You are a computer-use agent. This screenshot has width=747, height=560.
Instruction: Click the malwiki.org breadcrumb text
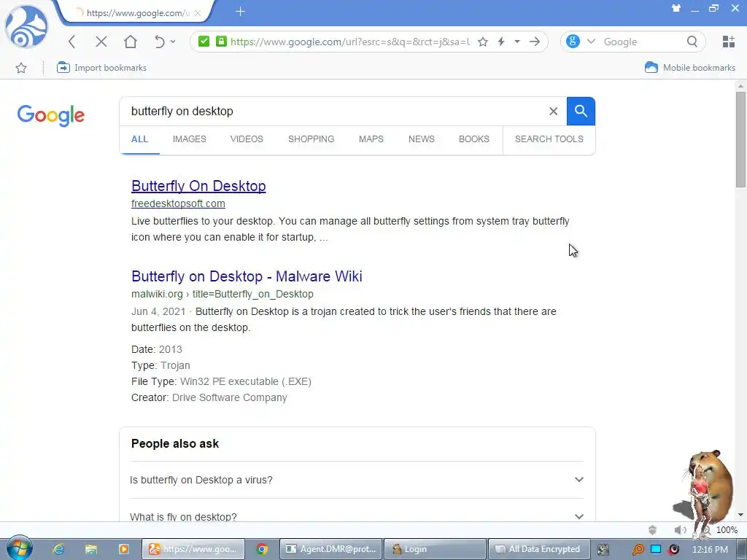pyautogui.click(x=222, y=295)
